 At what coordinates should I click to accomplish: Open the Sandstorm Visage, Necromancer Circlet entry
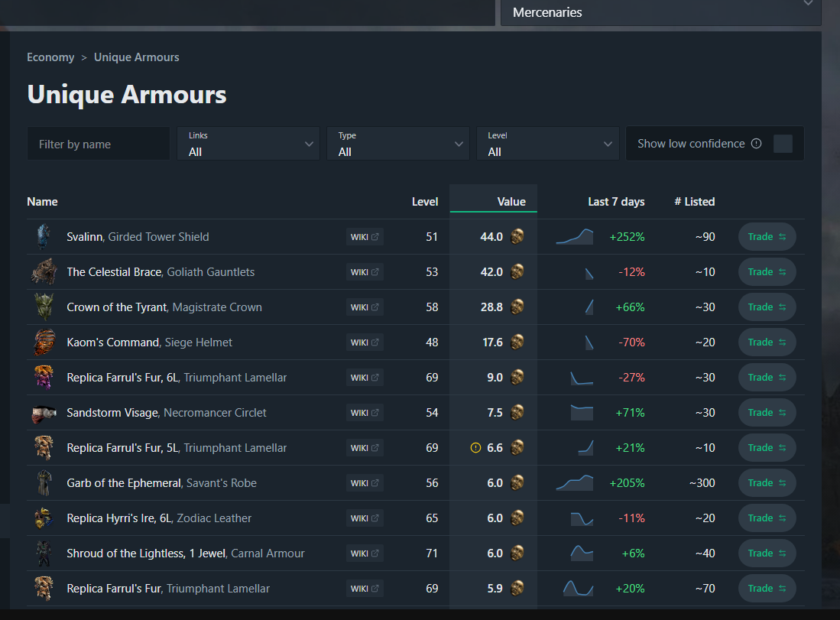(166, 413)
